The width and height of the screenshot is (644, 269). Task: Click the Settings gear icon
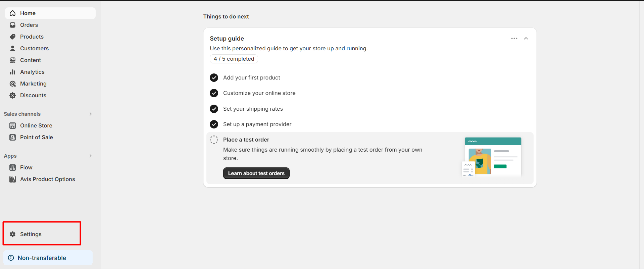pos(13,234)
